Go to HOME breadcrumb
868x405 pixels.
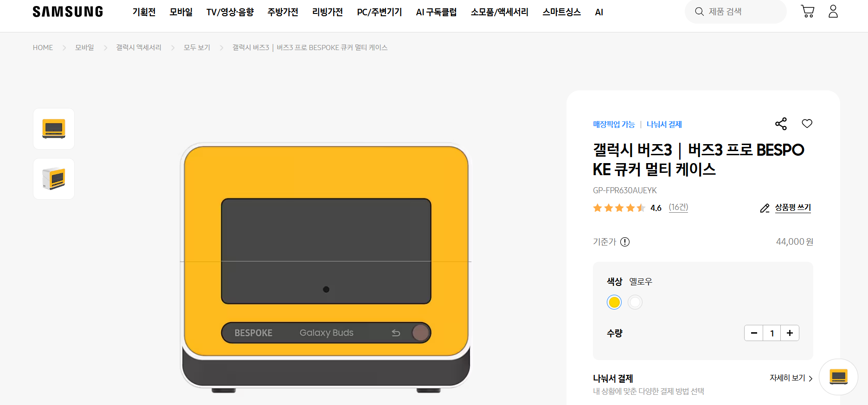(x=43, y=48)
